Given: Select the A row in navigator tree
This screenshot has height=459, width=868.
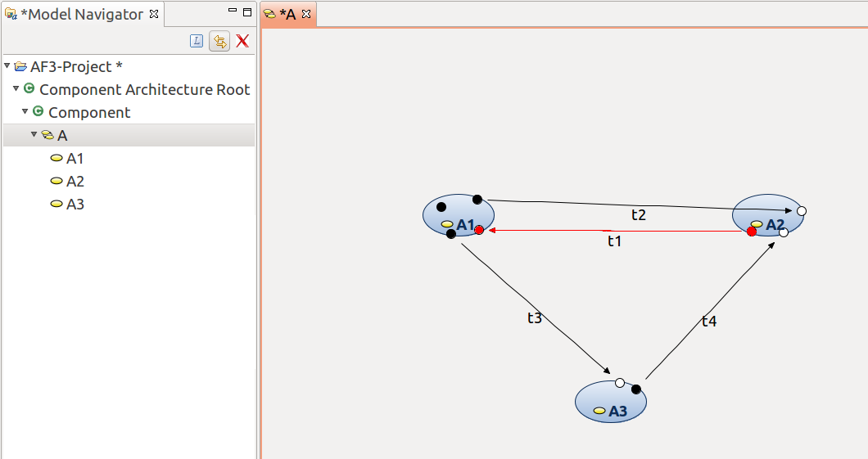Looking at the screenshot, I should tap(129, 136).
